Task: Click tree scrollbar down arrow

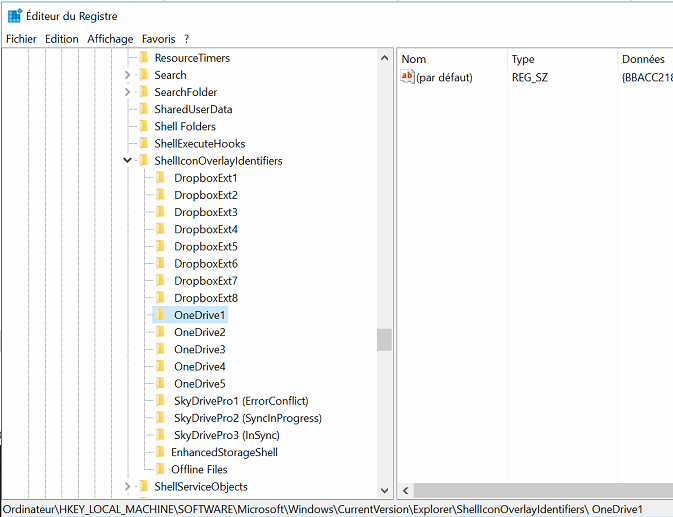Action: [385, 490]
